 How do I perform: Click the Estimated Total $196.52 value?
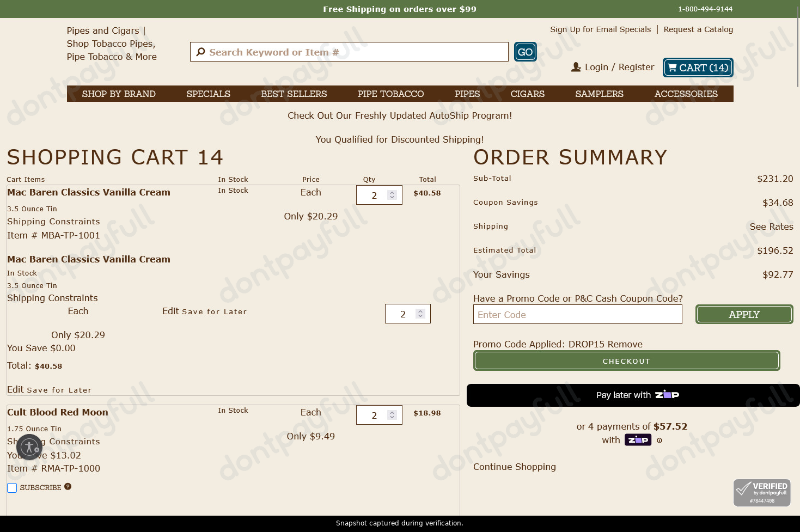775,250
